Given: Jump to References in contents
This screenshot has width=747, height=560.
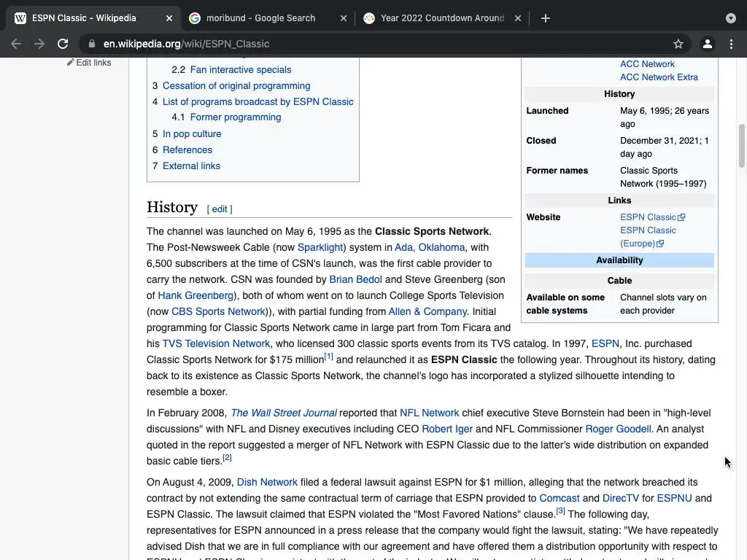Looking at the screenshot, I should (187, 149).
